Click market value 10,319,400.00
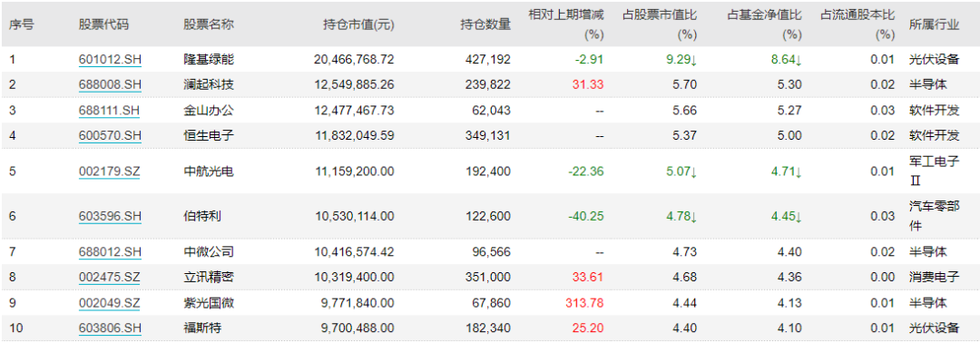The image size is (980, 343). [x=354, y=277]
